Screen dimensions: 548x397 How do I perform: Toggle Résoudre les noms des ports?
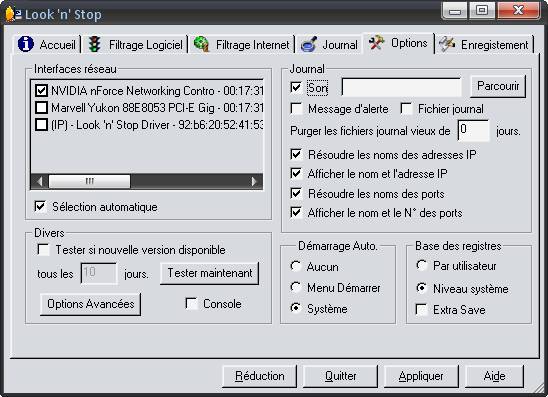coord(296,193)
